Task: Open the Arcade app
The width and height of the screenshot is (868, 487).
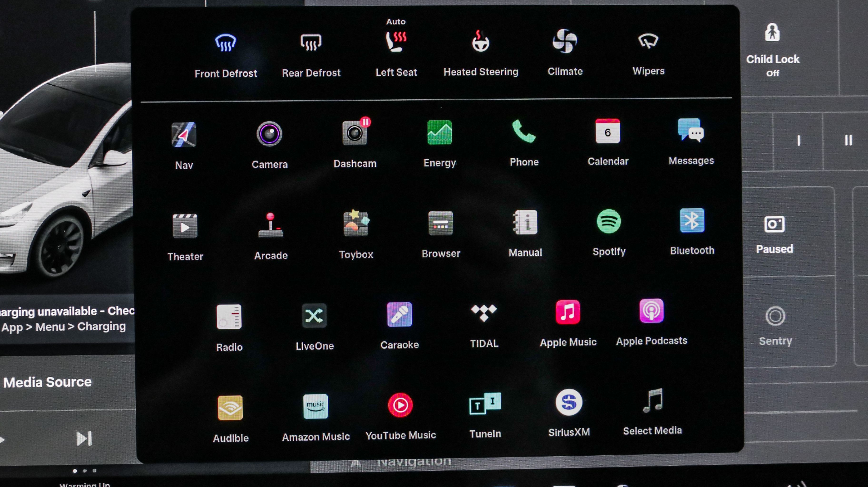Action: tap(271, 225)
